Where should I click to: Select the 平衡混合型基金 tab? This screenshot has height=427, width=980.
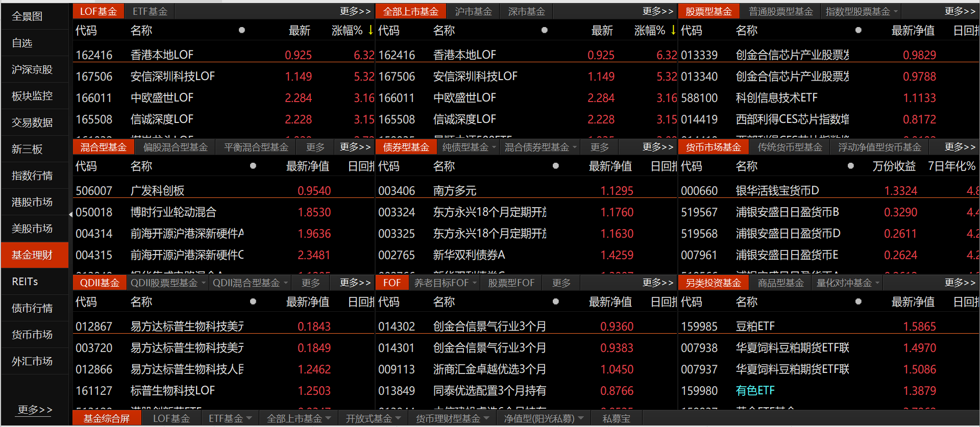point(256,147)
